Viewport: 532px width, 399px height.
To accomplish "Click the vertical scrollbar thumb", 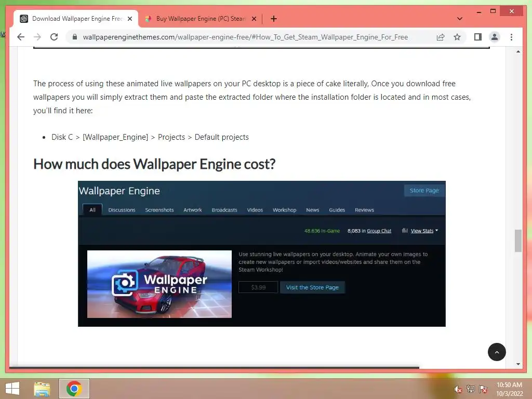I will tap(518, 241).
